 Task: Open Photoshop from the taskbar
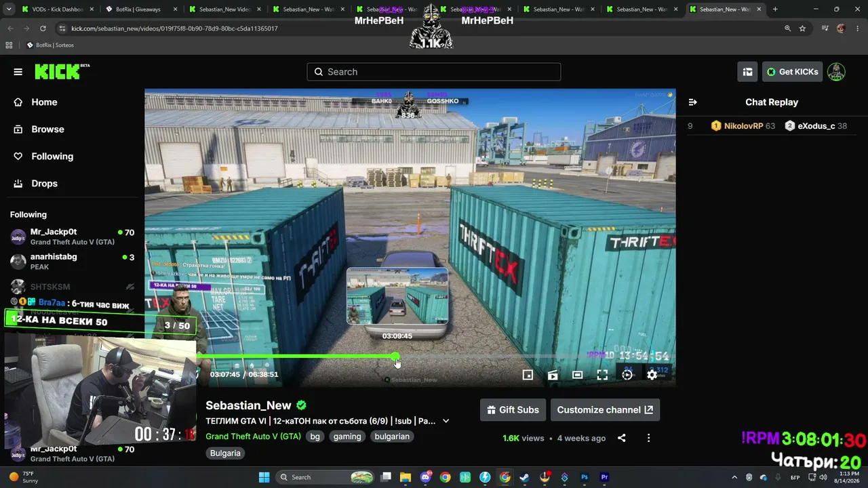[585, 477]
